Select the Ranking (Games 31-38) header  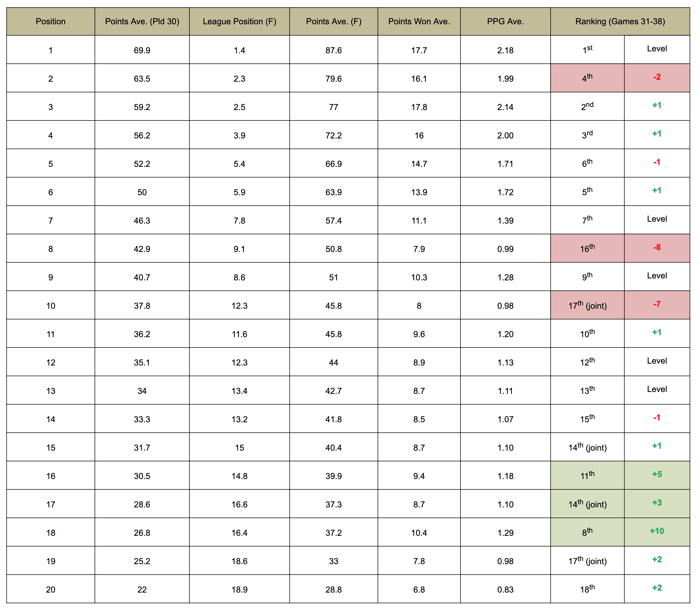pos(620,21)
